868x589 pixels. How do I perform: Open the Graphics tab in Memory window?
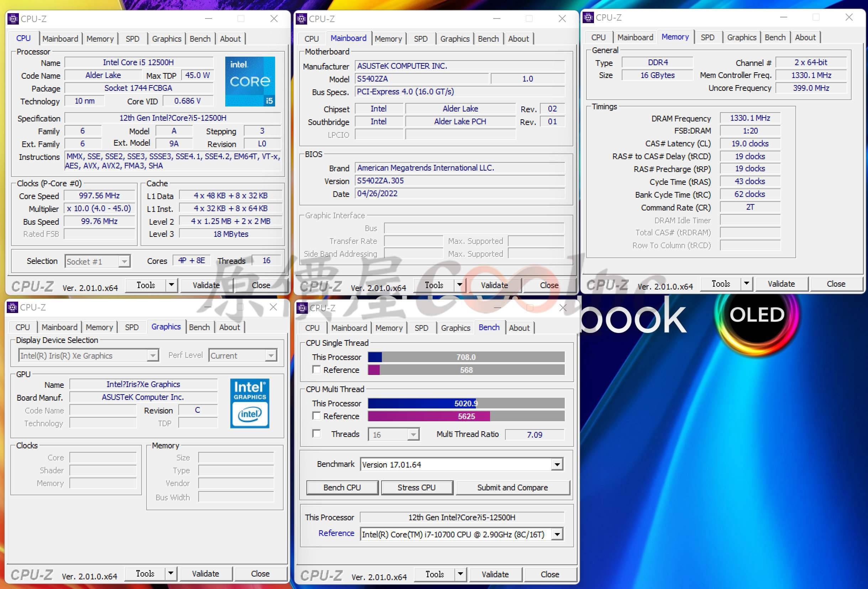pyautogui.click(x=741, y=37)
